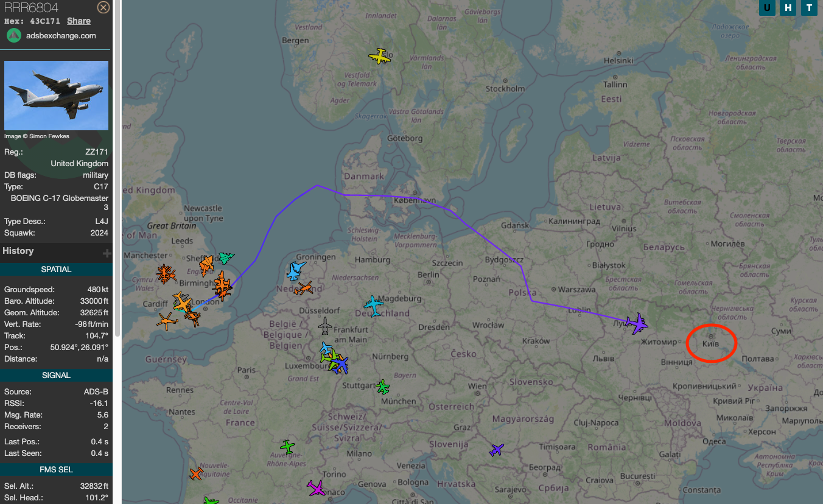View the C-17 Globemaster photo thumbnail
This screenshot has width=823, height=504.
[56, 95]
